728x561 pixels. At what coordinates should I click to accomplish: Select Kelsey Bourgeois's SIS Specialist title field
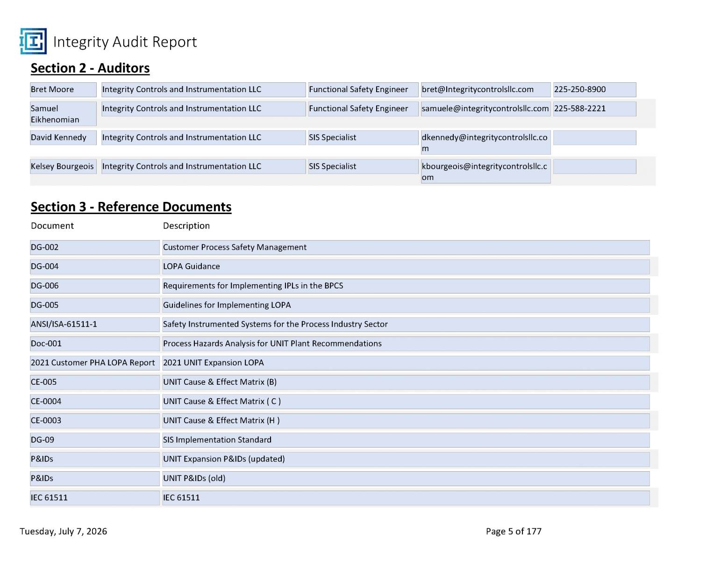363,167
